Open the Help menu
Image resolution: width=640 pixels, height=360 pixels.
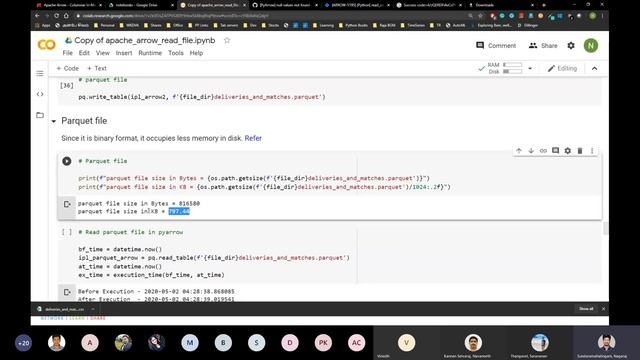[196, 53]
